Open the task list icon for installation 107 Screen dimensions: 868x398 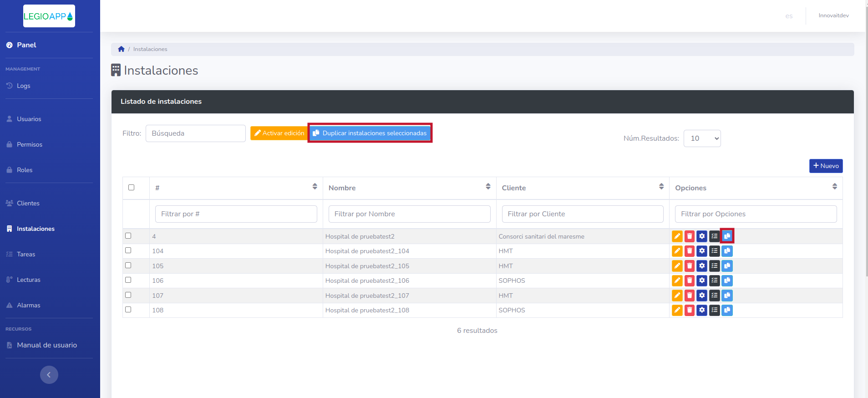(715, 296)
